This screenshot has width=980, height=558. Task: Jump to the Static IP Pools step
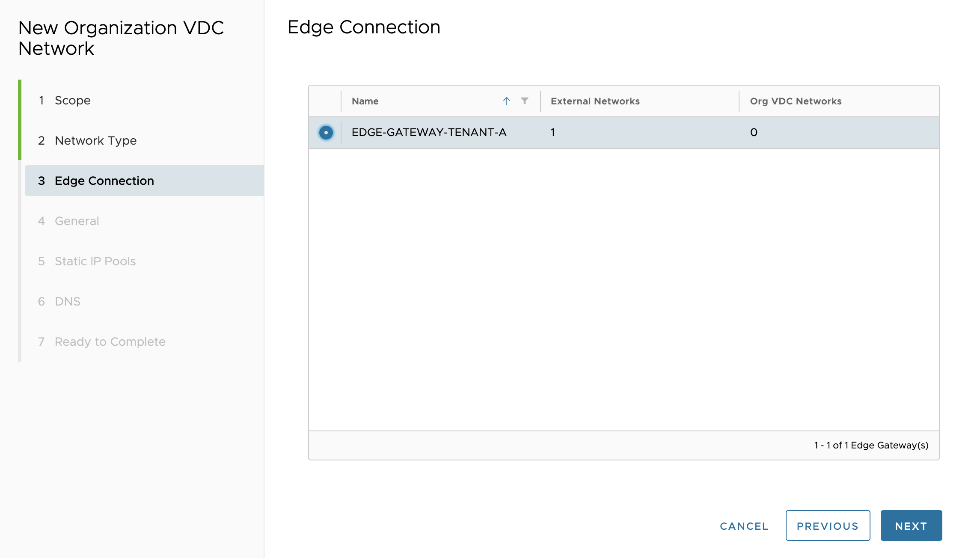[95, 261]
